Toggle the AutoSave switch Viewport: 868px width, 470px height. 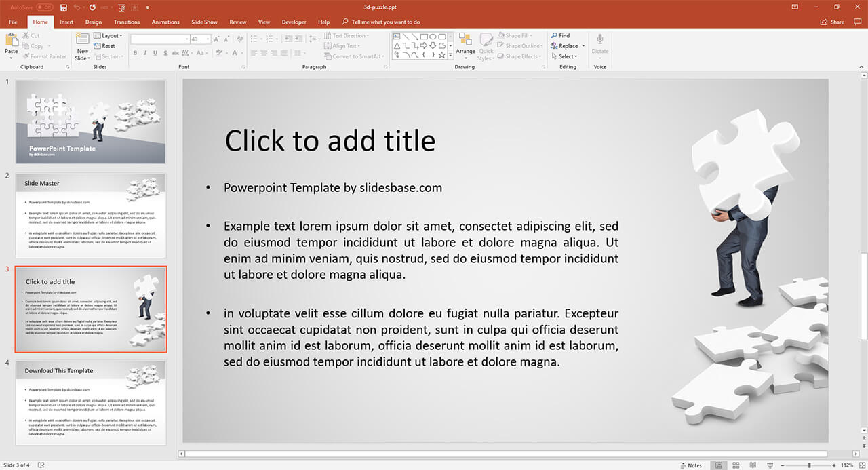(x=45, y=7)
